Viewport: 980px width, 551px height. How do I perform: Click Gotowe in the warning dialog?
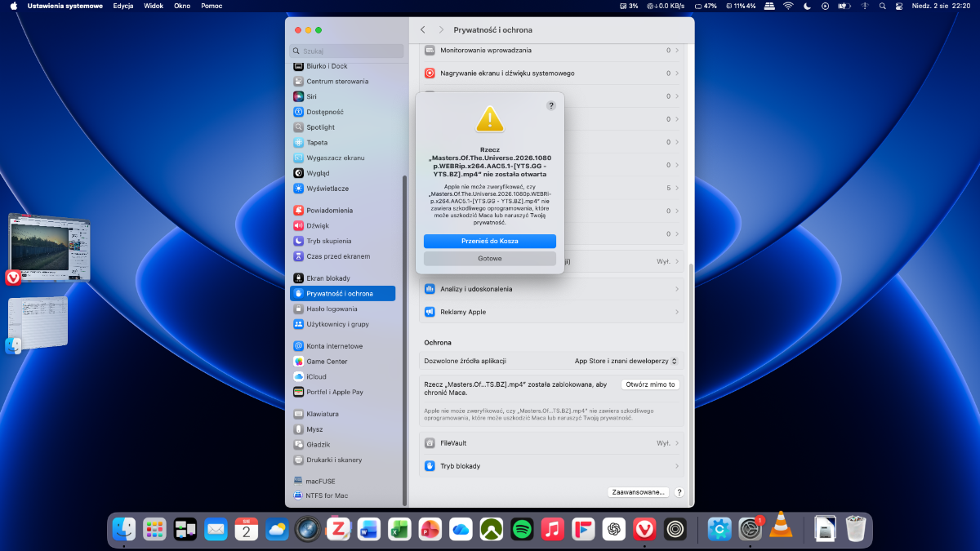tap(490, 258)
